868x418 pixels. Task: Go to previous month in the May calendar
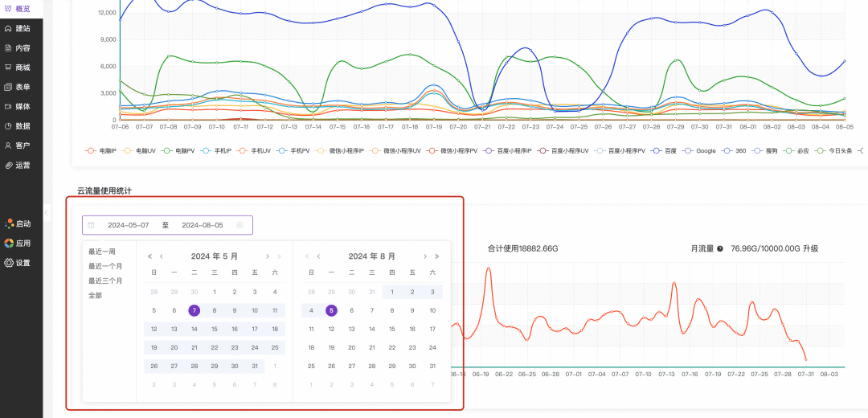tap(162, 256)
